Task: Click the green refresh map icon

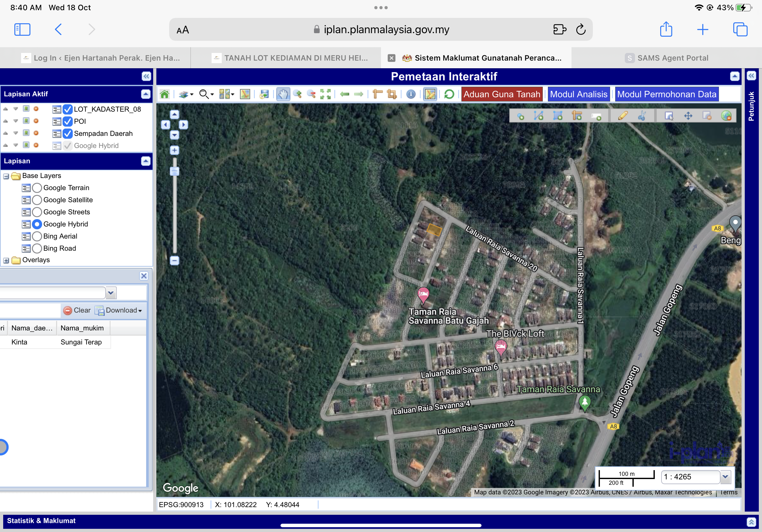Action: (x=449, y=94)
